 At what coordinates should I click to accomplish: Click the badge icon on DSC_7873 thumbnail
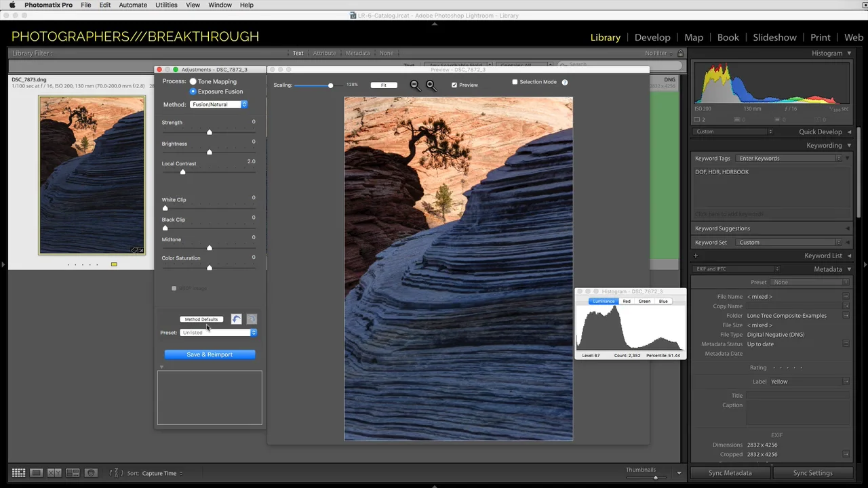[138, 250]
